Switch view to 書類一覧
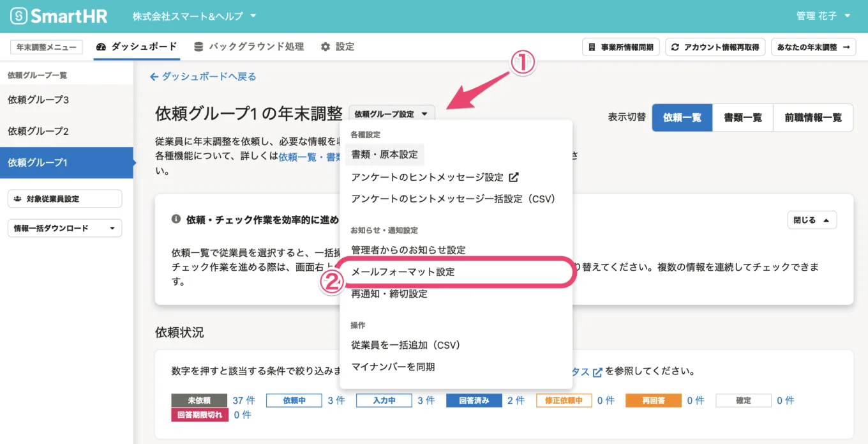The width and height of the screenshot is (868, 444). click(x=743, y=118)
